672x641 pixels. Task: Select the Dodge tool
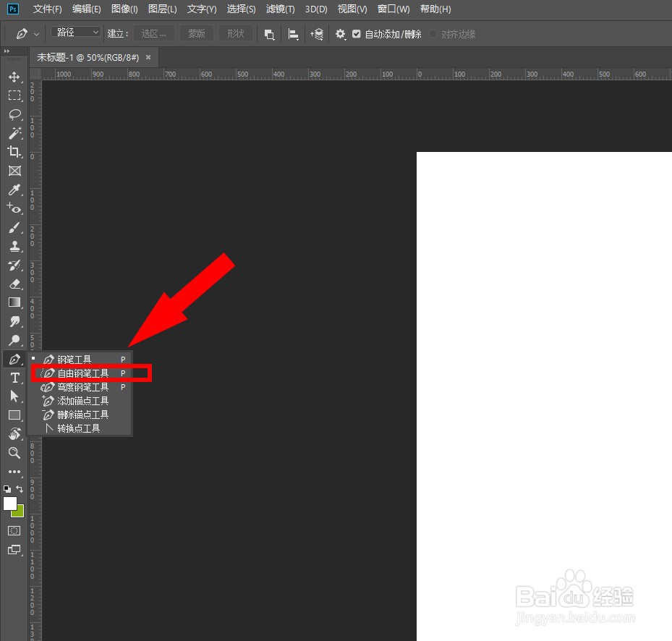tap(14, 340)
